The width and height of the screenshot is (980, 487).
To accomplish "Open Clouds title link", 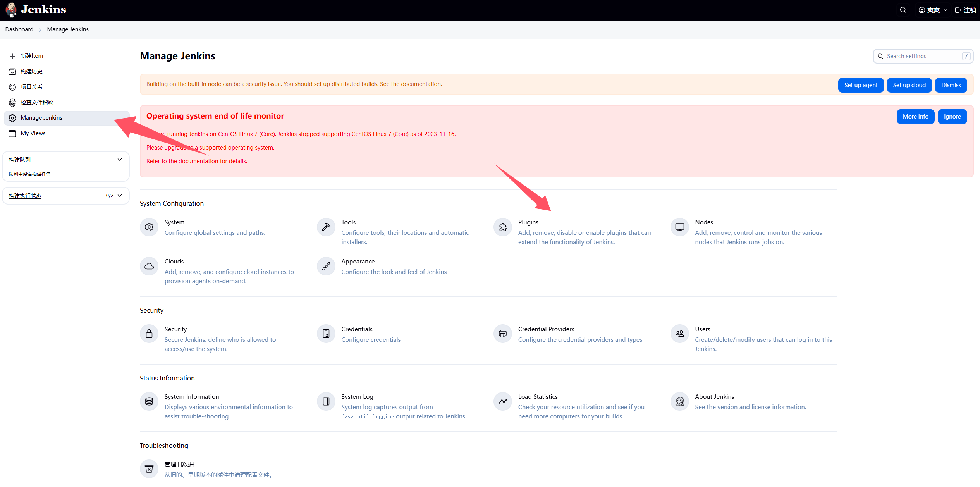I will (x=174, y=262).
